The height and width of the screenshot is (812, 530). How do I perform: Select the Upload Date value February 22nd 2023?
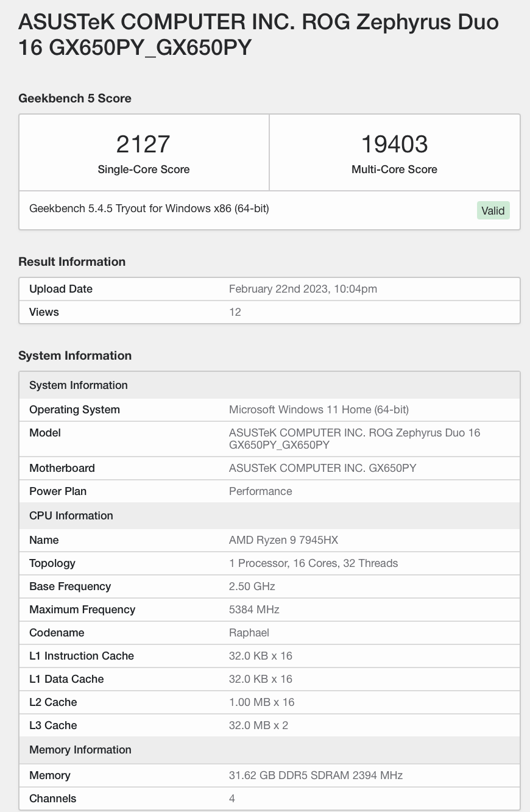303,289
